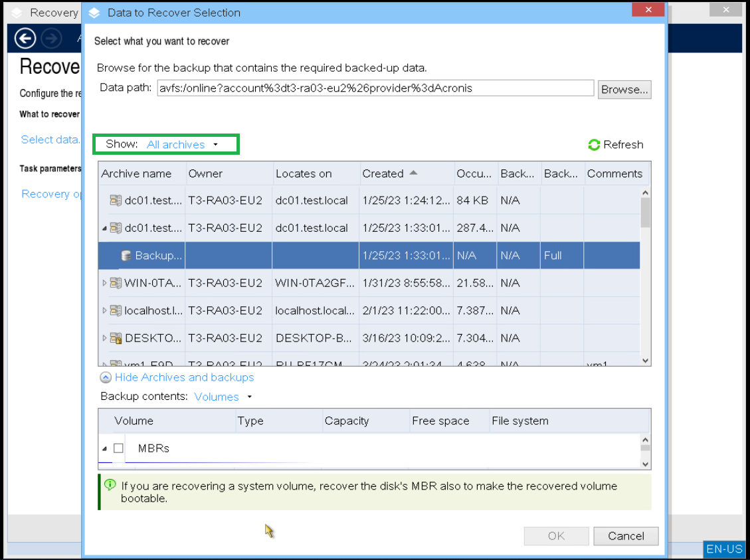Click the back navigation arrow icon
Screen dimensions: 750x560
(25, 39)
